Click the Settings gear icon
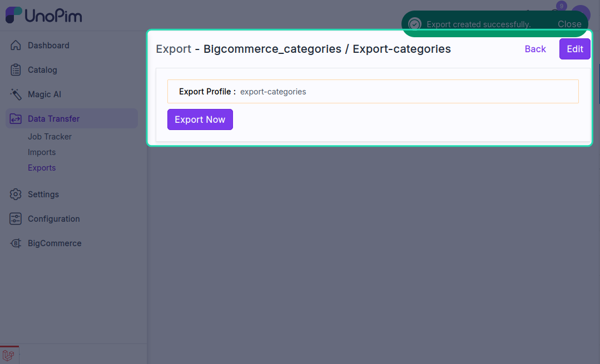 pos(16,195)
